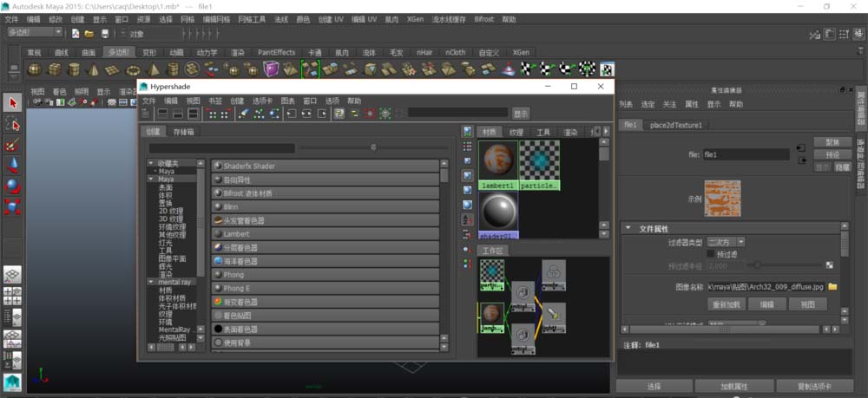Viewport: 868px width, 398px height.
Task: Create a Blinn material
Action: pos(325,207)
